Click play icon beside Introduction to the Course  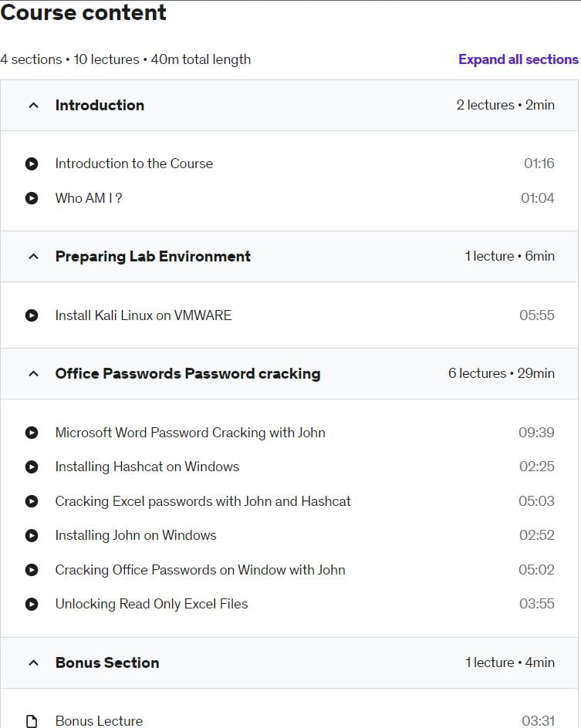pos(32,164)
